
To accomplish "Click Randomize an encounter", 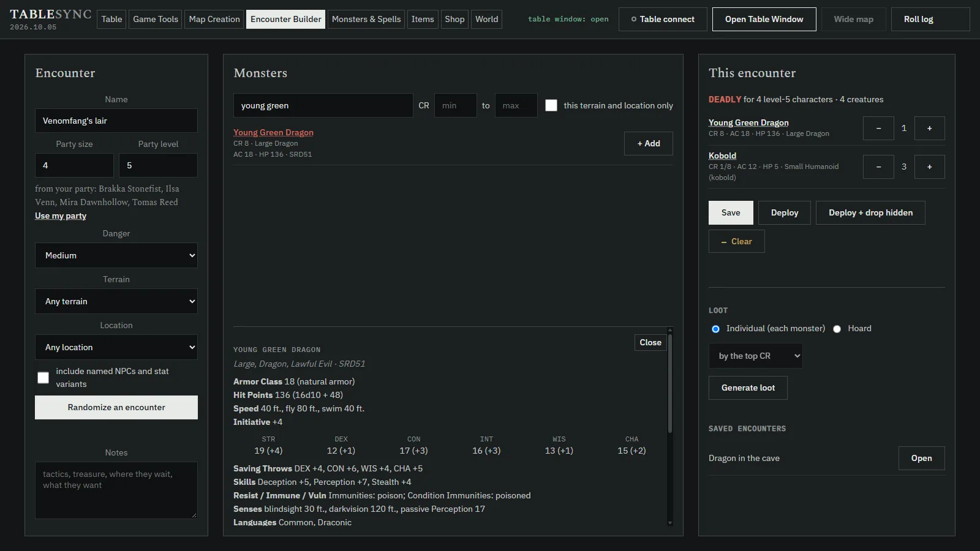I will pos(116,407).
